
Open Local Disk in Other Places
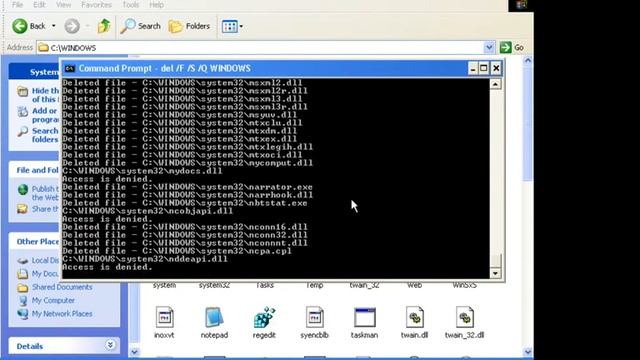[45, 260]
